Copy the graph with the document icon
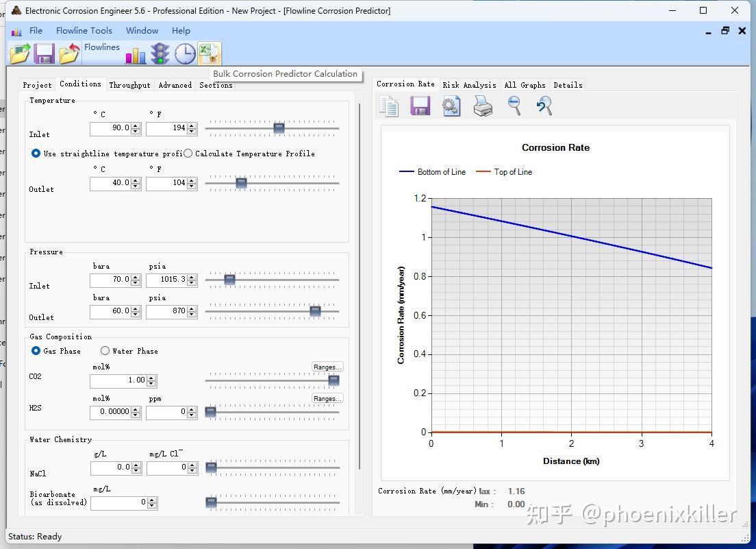 388,106
